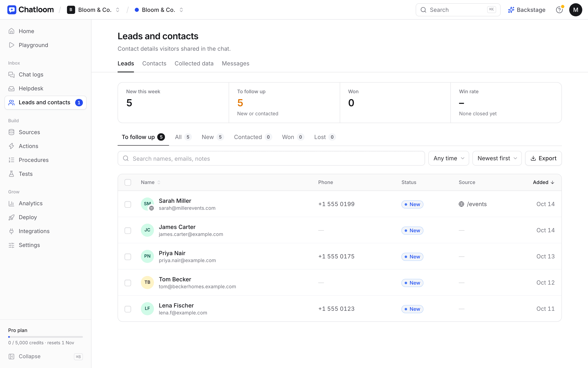Screen dimensions: 588x368
Task: Open Sources in the Build section
Action: [x=46, y=132]
